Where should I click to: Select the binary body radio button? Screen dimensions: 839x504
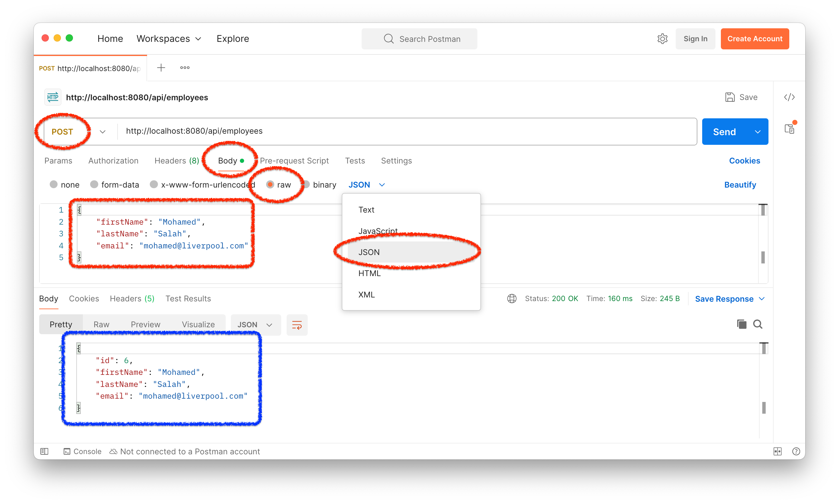pos(306,185)
